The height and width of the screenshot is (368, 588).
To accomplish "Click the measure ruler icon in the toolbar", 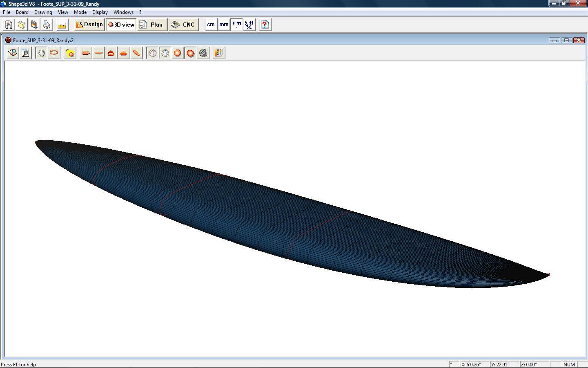I will coord(62,25).
